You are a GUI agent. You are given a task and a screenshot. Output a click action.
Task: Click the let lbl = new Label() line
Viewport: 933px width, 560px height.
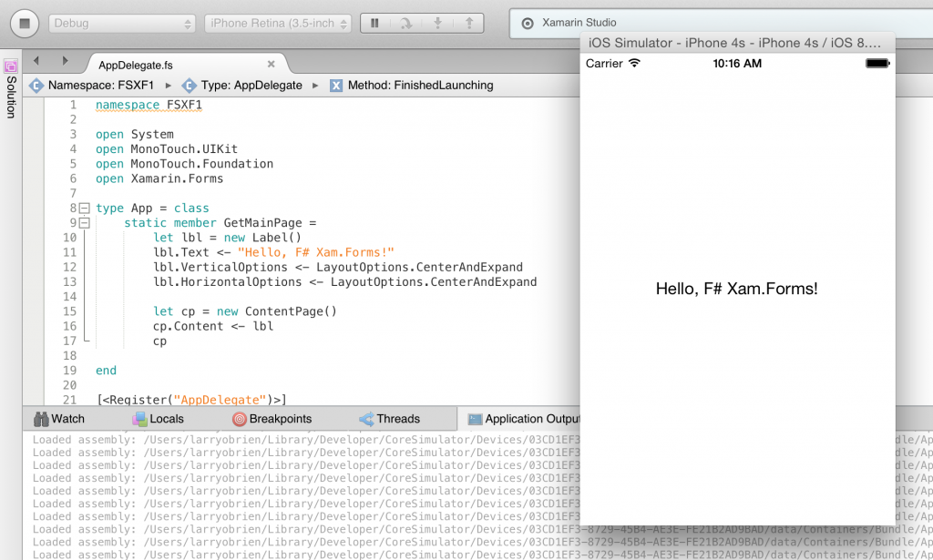point(227,238)
